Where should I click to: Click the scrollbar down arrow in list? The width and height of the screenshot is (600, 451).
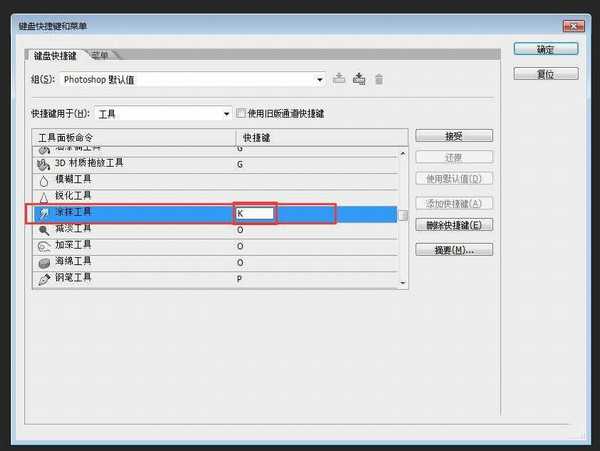point(403,283)
